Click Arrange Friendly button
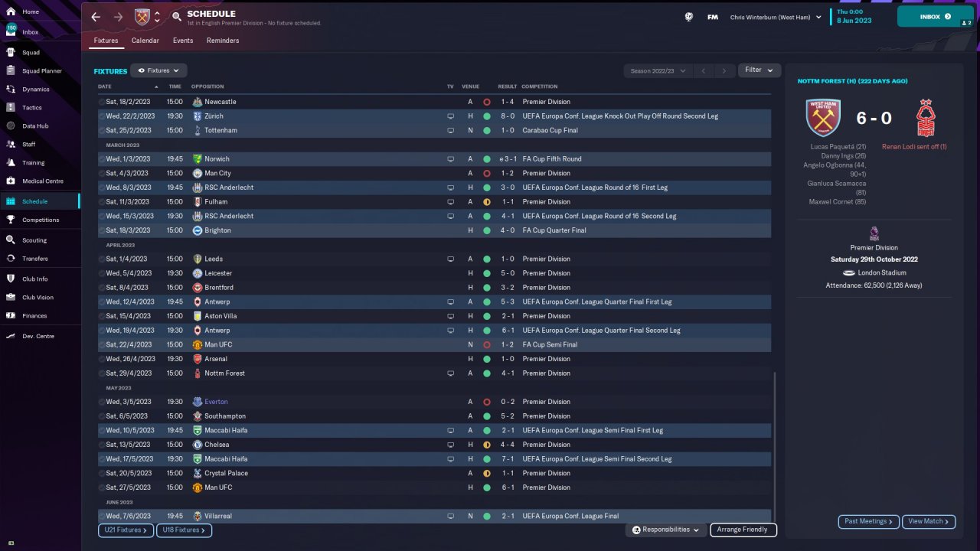This screenshot has width=980, height=551. [743, 530]
